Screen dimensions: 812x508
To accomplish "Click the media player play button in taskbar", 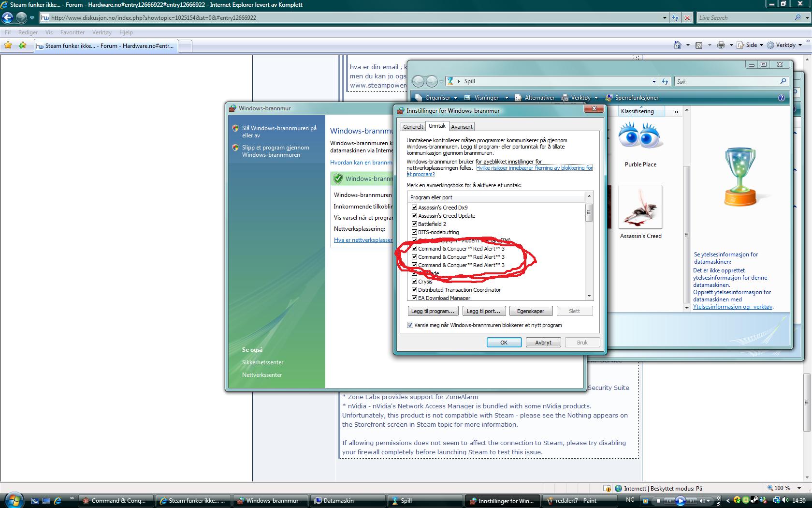I will point(680,501).
